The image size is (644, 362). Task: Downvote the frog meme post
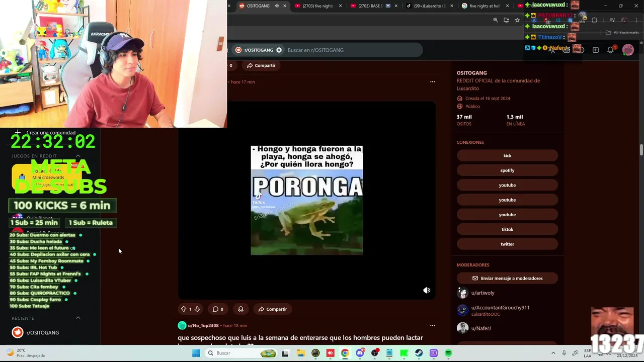click(197, 309)
